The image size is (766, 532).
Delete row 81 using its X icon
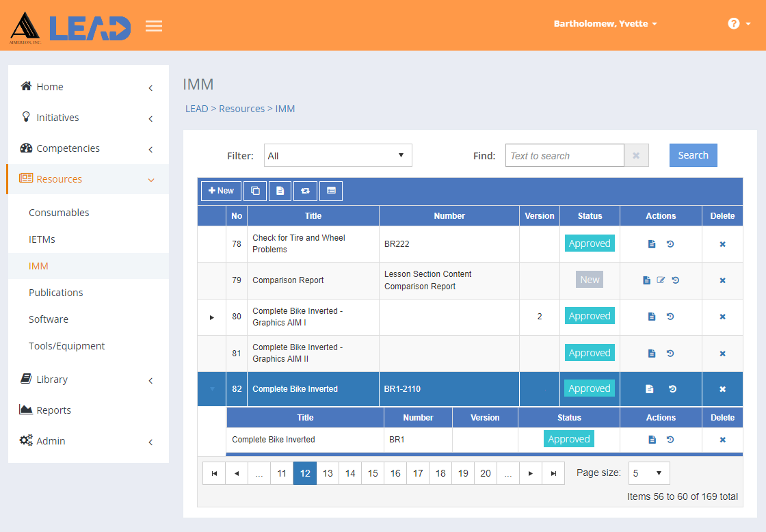(x=722, y=354)
